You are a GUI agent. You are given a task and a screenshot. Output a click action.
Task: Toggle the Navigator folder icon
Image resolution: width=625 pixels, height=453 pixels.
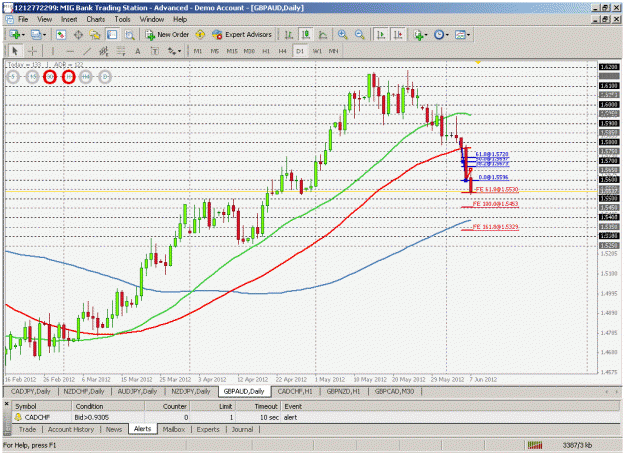[95, 35]
